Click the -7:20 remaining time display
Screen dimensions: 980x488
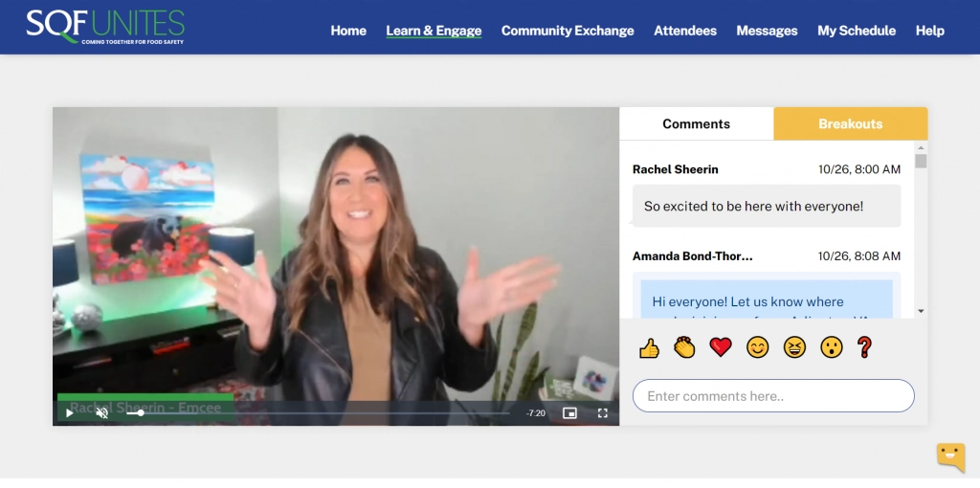[536, 413]
